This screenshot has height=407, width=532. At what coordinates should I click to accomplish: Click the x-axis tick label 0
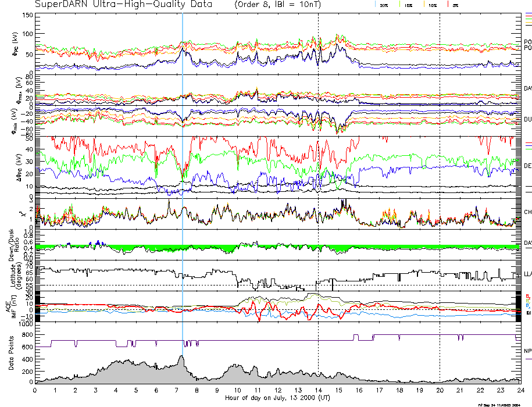(x=35, y=390)
